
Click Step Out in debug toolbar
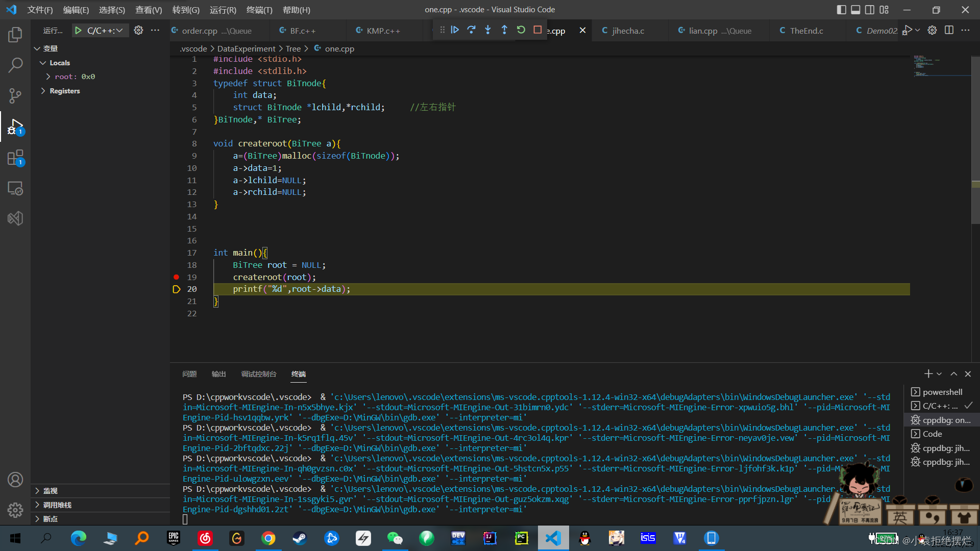click(504, 30)
